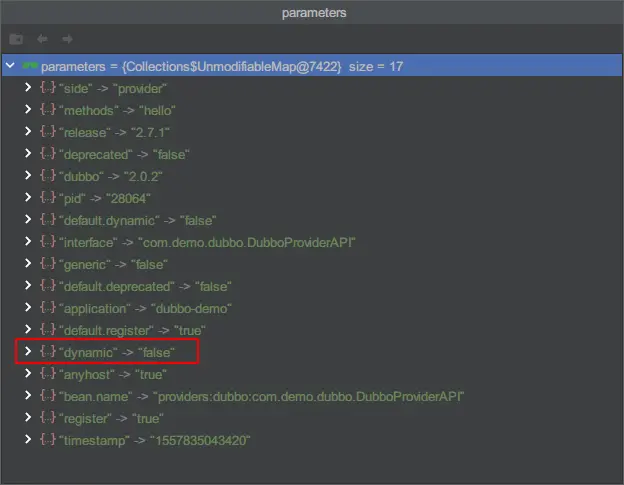The image size is (624, 485).
Task: Click the map entry icon beside "bean.name"
Action: [48, 395]
